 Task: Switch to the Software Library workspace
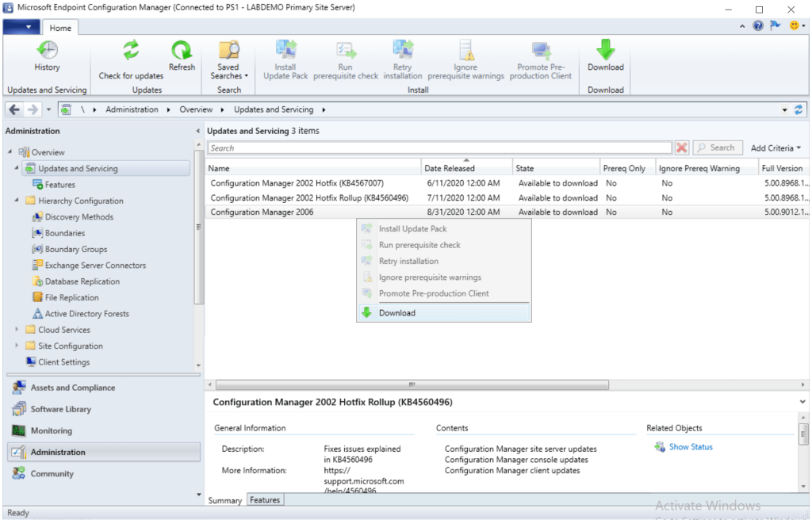(60, 410)
